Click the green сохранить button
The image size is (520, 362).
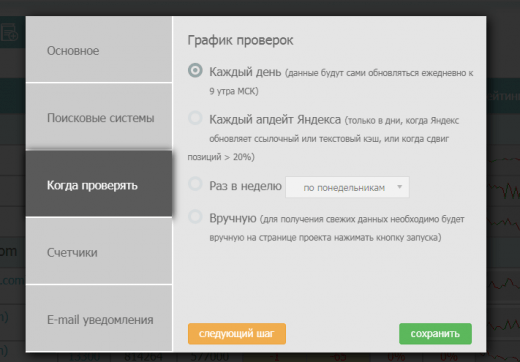point(435,333)
